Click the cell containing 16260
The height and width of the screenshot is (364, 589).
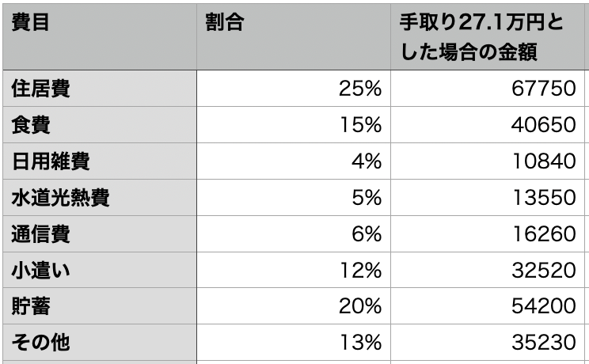click(x=488, y=234)
